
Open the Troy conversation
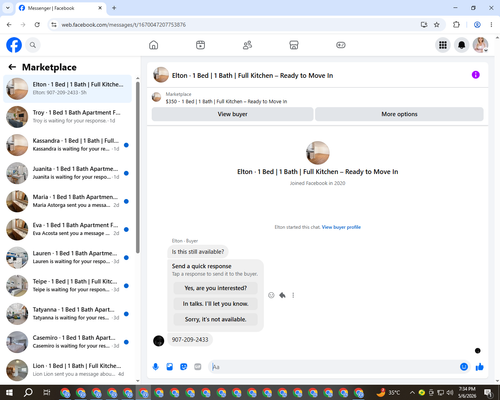(x=67, y=117)
